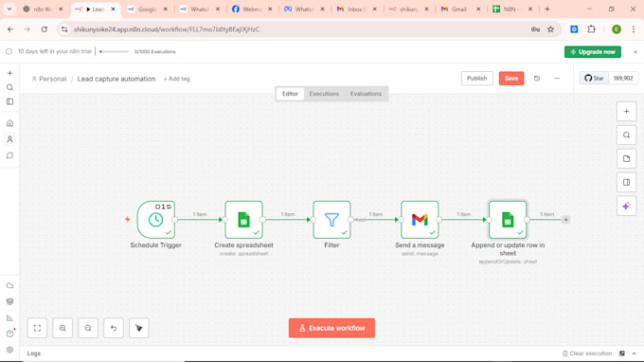Zoom in on the canvas
The height and width of the screenshot is (362, 644).
(63, 328)
